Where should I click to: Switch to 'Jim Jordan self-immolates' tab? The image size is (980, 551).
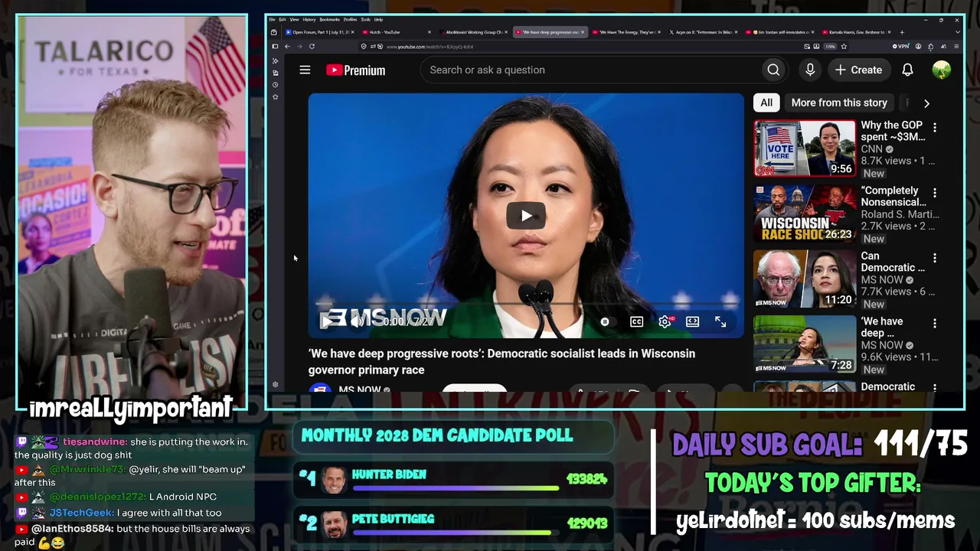click(779, 32)
